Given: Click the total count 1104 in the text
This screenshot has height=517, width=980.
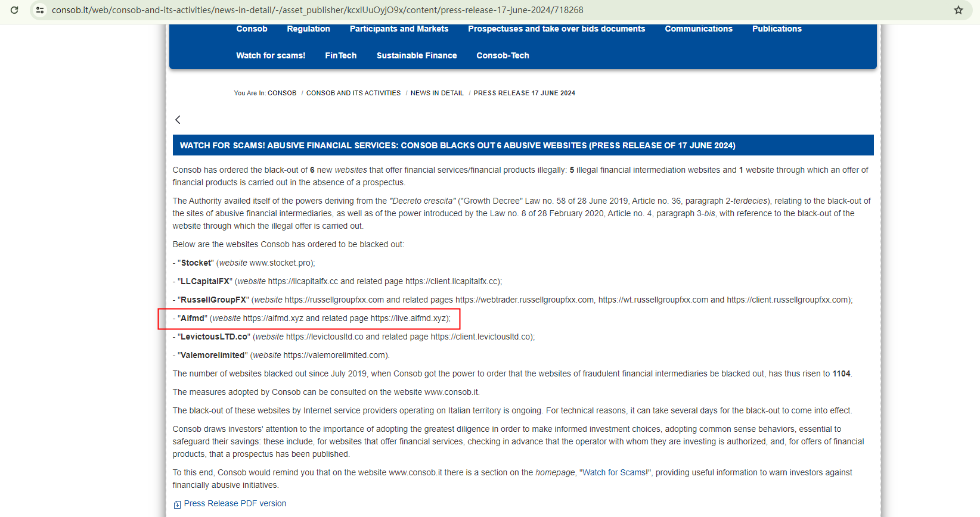Looking at the screenshot, I should tap(841, 373).
